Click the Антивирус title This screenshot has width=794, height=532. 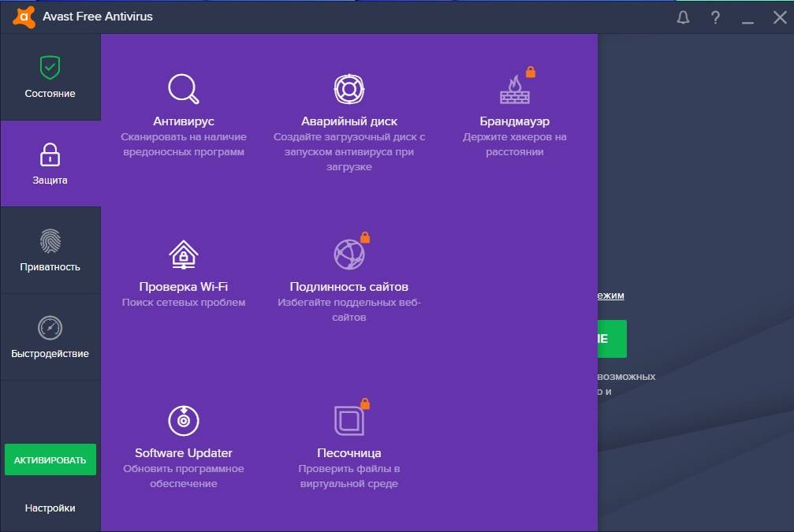click(183, 121)
